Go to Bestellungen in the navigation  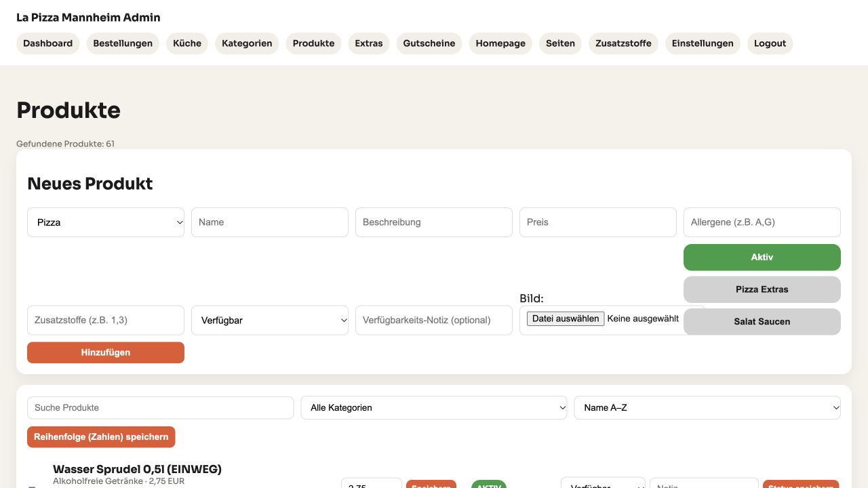tap(123, 43)
